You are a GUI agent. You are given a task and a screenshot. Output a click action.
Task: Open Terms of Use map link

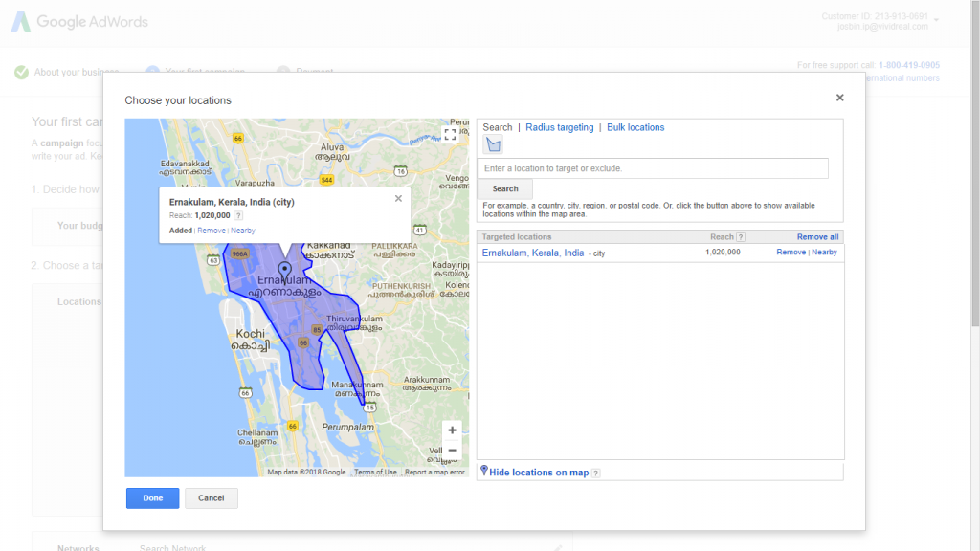[375, 473]
